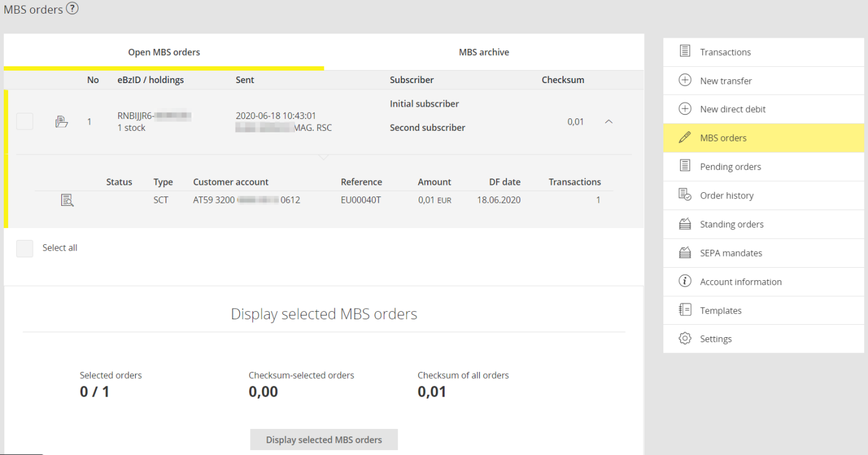Collapse the expanded order row chevron
The width and height of the screenshot is (868, 455).
click(608, 121)
